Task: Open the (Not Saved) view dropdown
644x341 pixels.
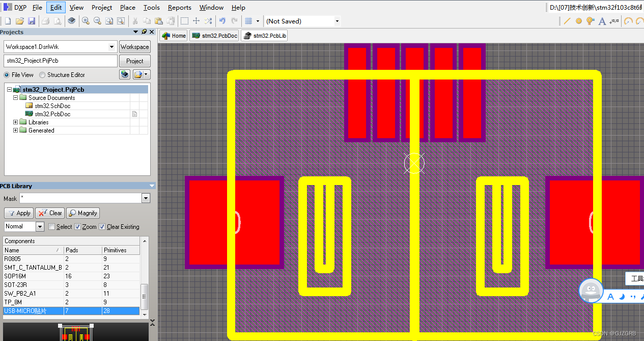Action: tap(337, 21)
